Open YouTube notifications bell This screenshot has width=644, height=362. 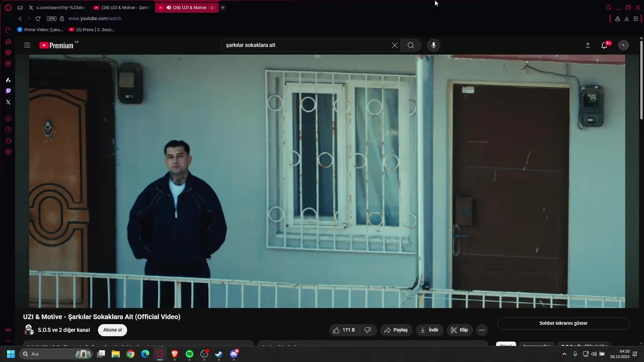click(x=604, y=45)
